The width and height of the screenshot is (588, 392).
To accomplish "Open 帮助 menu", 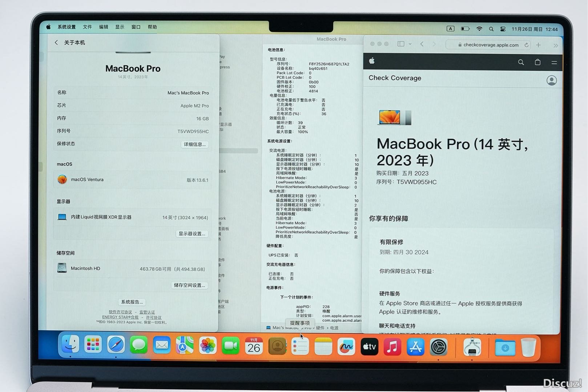I will point(152,27).
